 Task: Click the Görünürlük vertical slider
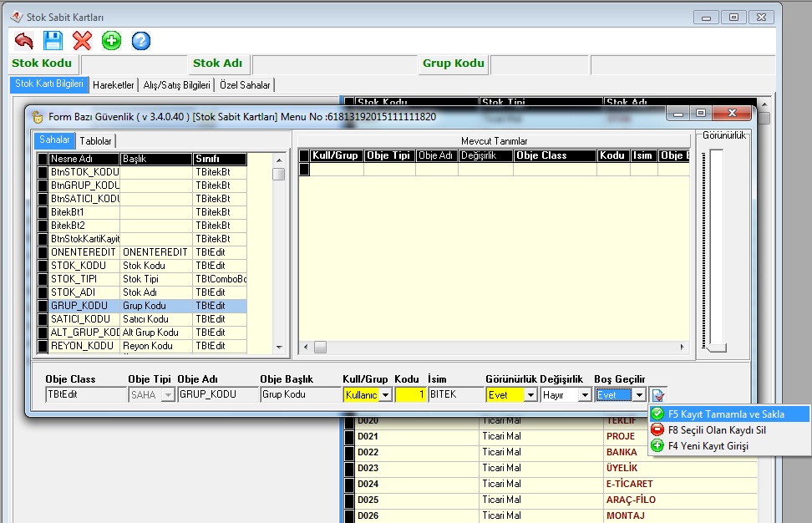716,251
